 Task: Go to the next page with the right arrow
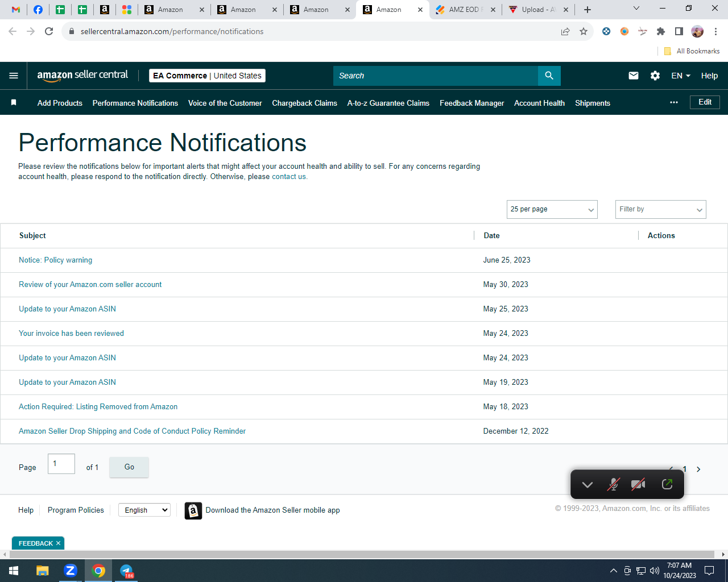pyautogui.click(x=698, y=469)
